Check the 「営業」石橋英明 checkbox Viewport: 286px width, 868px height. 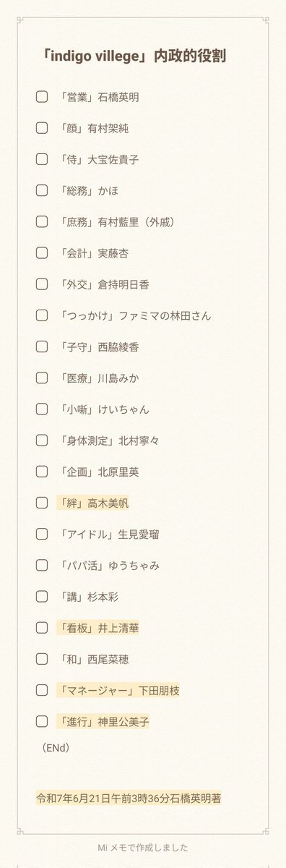42,97
